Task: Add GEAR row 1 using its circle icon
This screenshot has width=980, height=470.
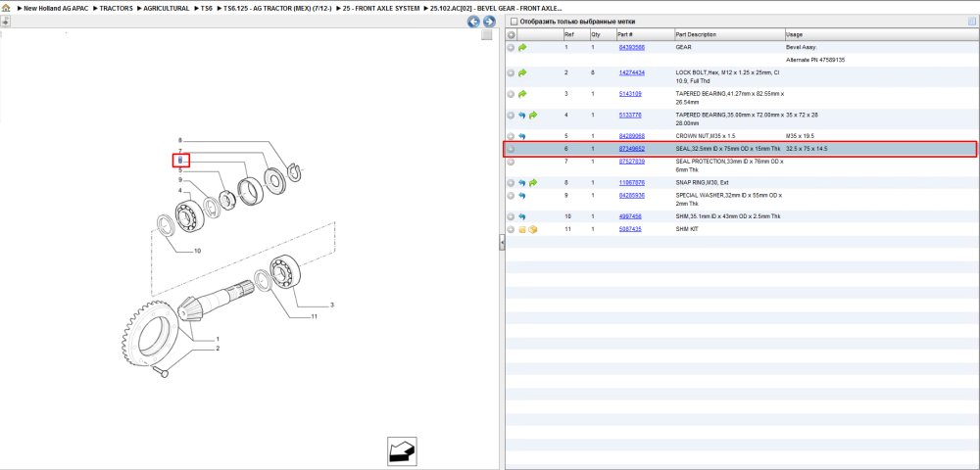Action: (x=512, y=47)
